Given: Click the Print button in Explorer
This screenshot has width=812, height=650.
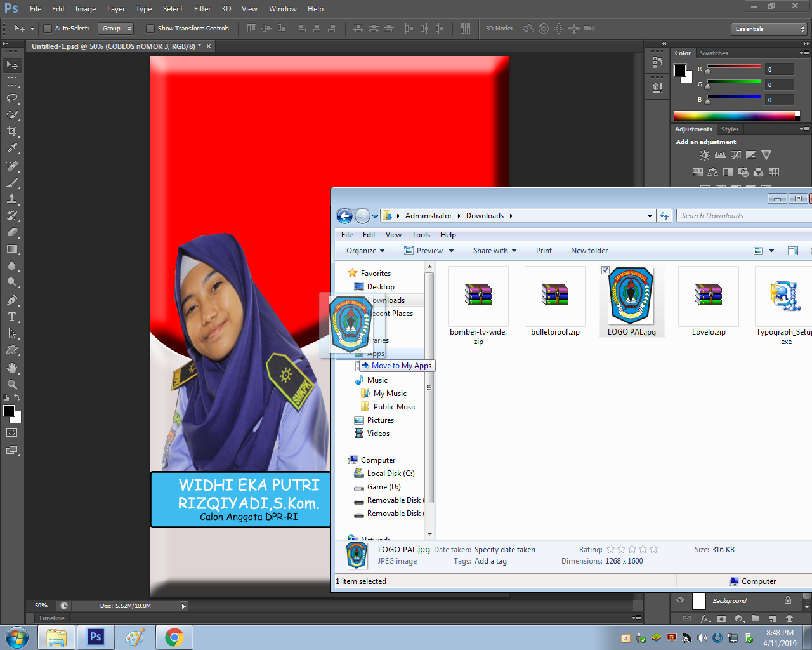Looking at the screenshot, I should pyautogui.click(x=544, y=251).
